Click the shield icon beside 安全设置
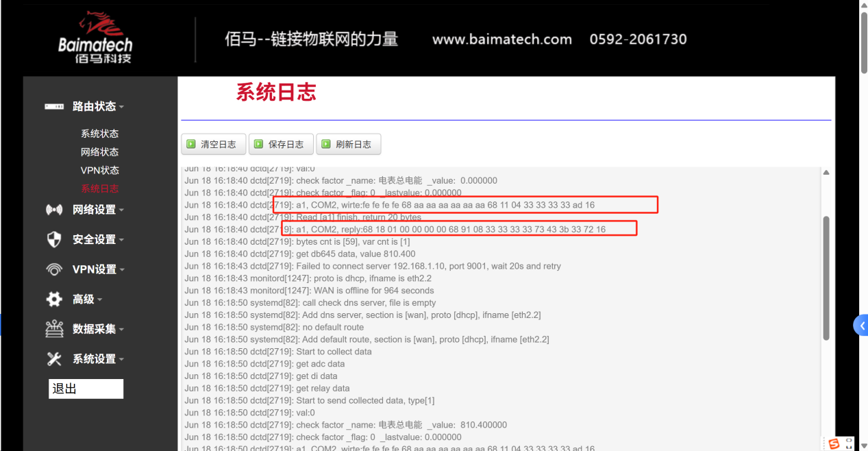The height and width of the screenshot is (451, 868). click(53, 239)
